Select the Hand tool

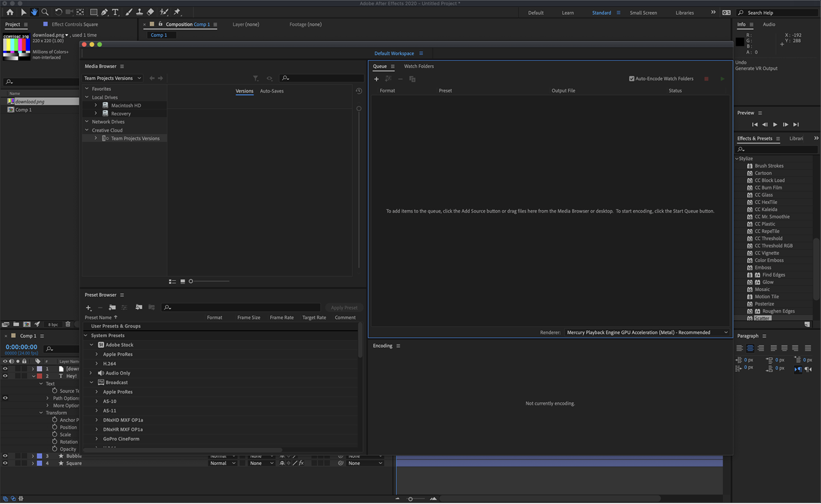(x=34, y=12)
